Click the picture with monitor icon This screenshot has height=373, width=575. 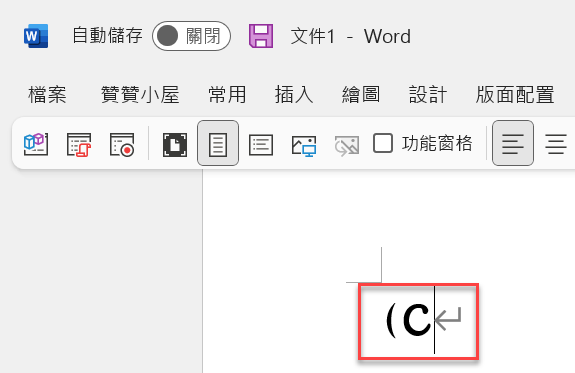coord(304,146)
